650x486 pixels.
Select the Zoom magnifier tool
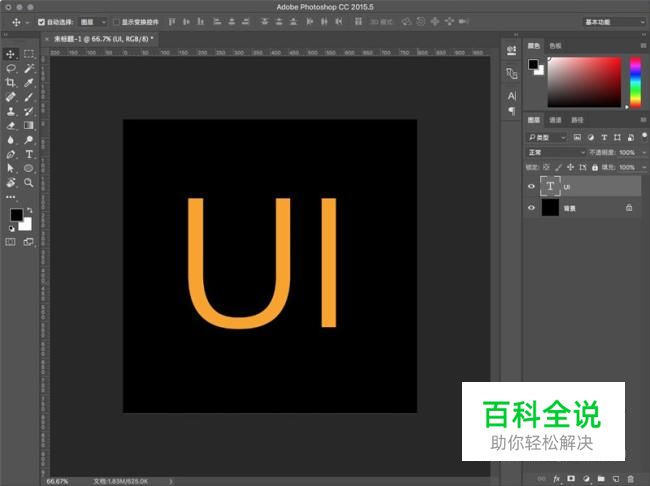point(29,183)
